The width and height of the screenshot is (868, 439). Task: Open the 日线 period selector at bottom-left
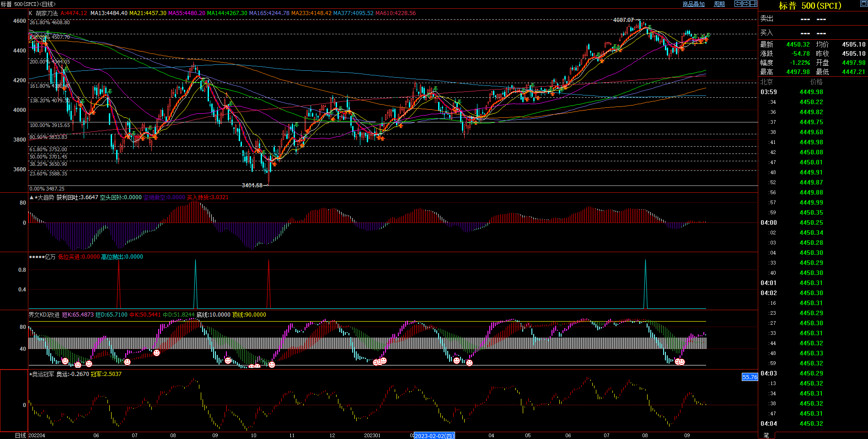pyautogui.click(x=21, y=435)
